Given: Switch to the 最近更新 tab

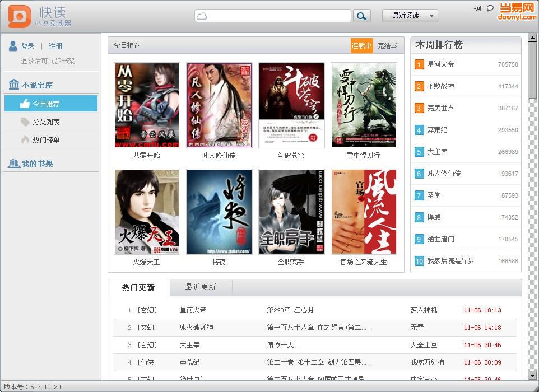Looking at the screenshot, I should tap(201, 287).
